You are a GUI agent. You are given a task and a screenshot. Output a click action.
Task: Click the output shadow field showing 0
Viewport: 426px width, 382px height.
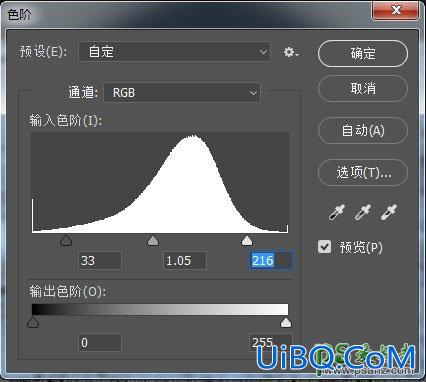pyautogui.click(x=100, y=342)
